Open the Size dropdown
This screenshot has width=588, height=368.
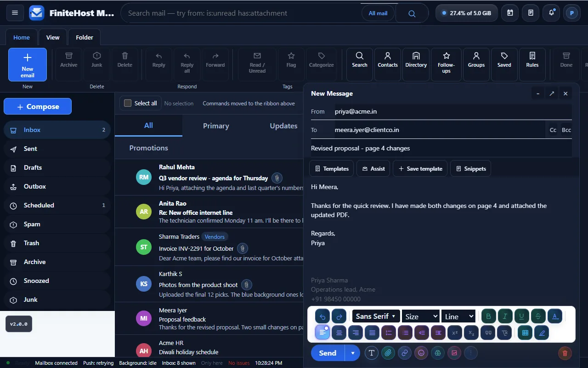coord(420,316)
